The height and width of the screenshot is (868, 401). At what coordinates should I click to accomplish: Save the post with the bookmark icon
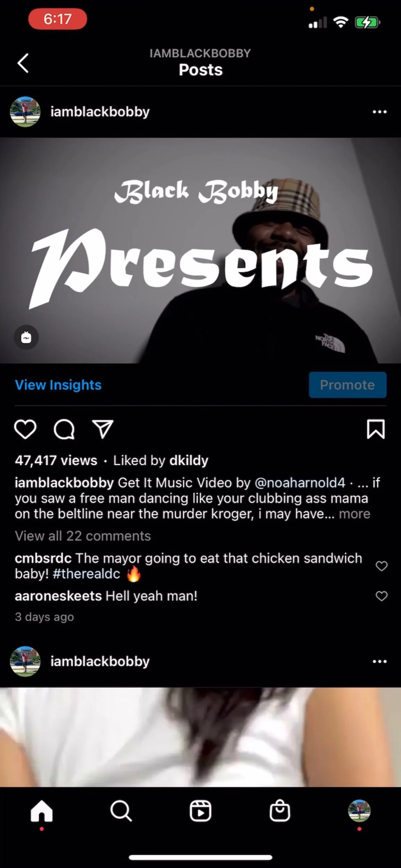376,429
